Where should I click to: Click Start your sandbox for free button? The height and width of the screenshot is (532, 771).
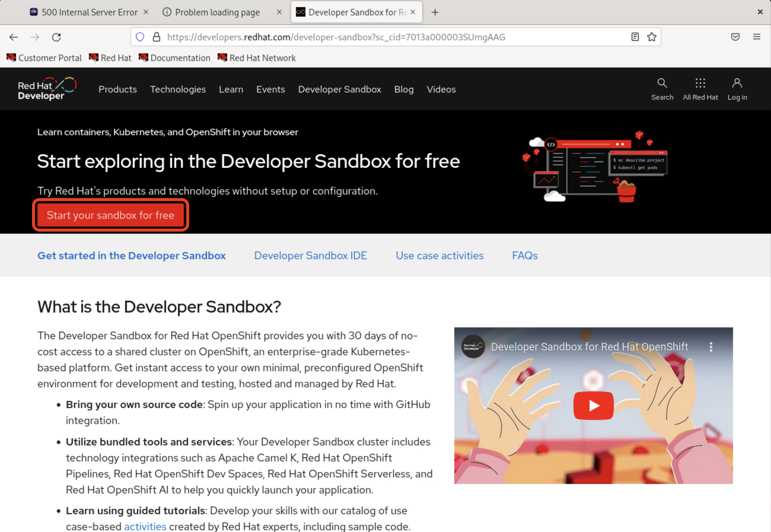point(111,215)
